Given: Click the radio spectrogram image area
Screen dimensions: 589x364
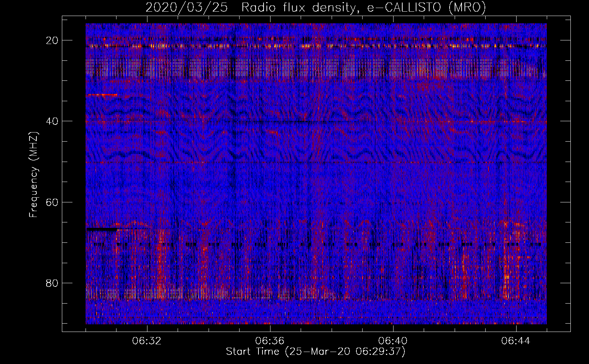Looking at the screenshot, I should click(x=316, y=174).
